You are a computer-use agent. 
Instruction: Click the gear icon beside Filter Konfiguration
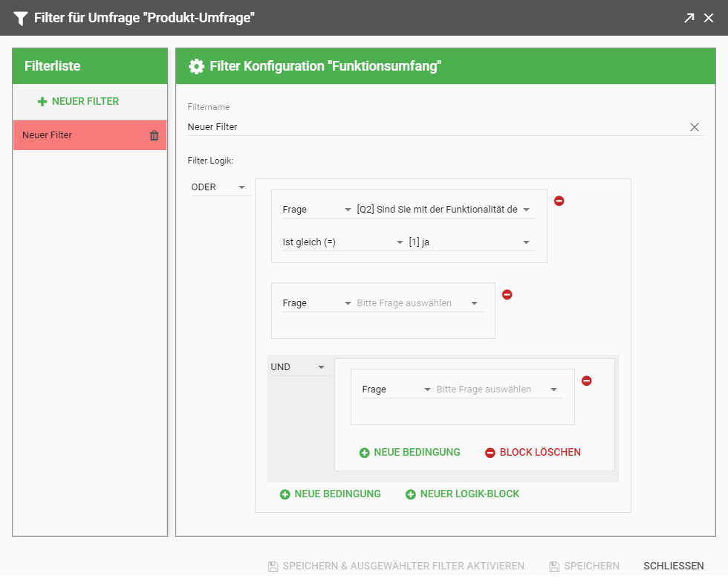(x=196, y=66)
